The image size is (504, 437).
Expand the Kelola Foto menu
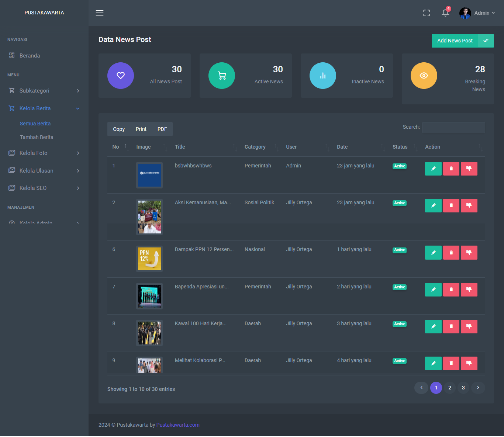pos(44,153)
